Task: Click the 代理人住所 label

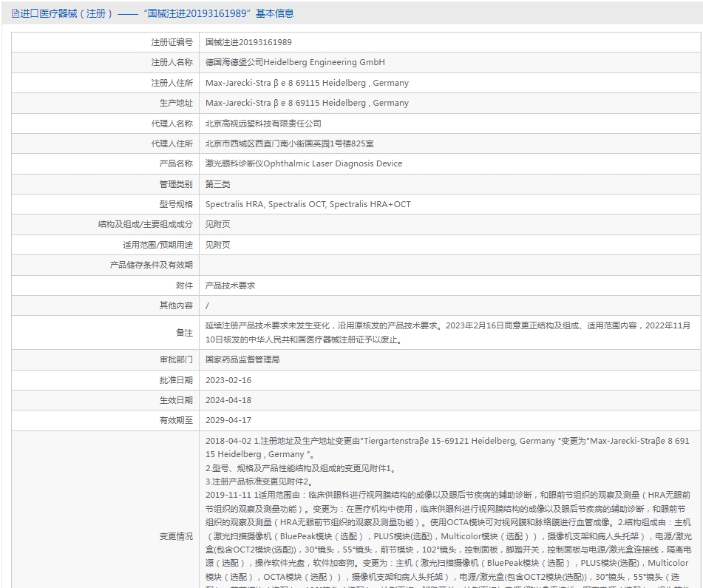Action: pos(171,143)
